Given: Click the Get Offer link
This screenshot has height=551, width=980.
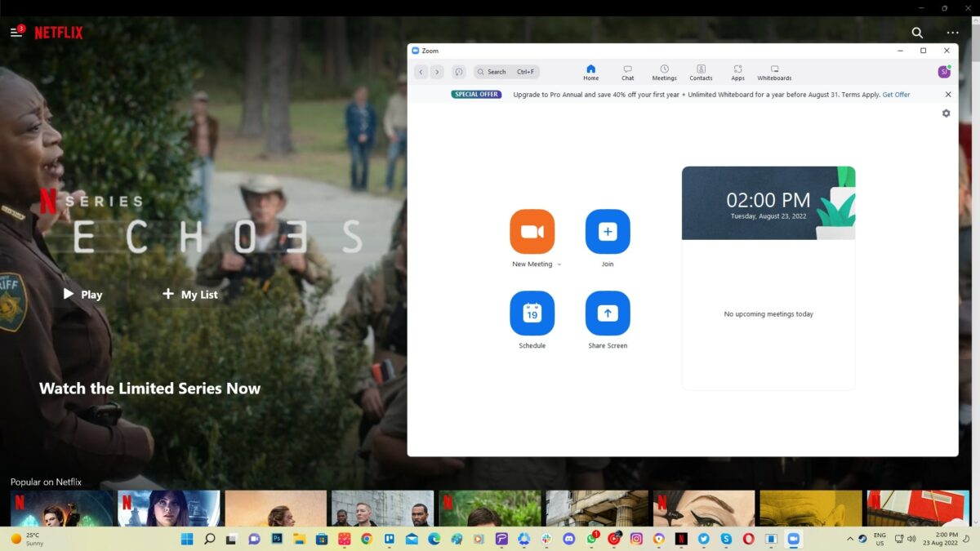Looking at the screenshot, I should point(896,95).
